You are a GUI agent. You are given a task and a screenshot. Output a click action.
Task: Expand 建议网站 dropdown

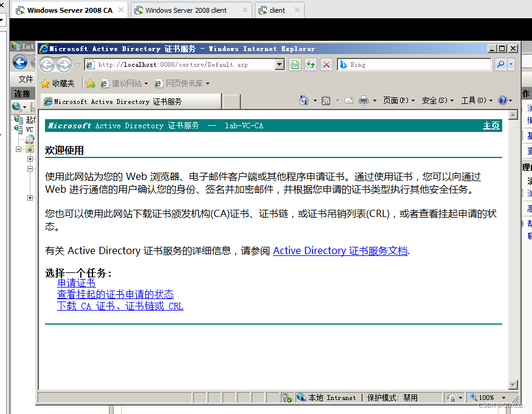[147, 83]
